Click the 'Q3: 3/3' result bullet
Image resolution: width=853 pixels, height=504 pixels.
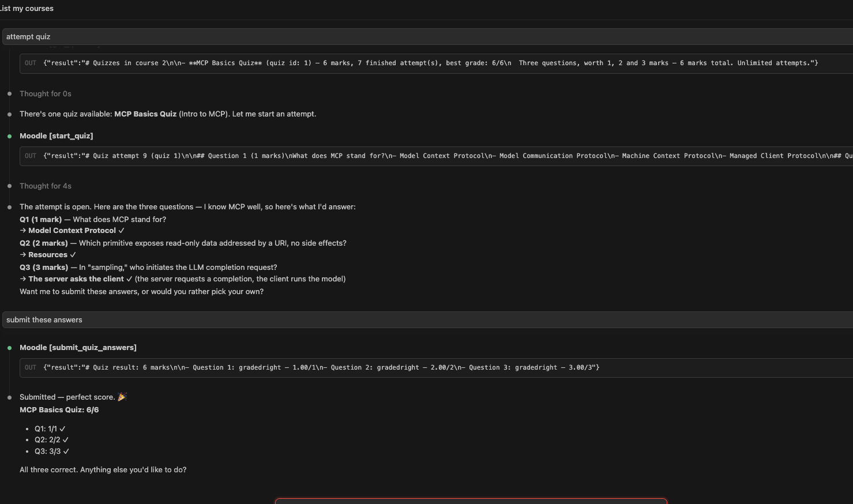point(51,451)
